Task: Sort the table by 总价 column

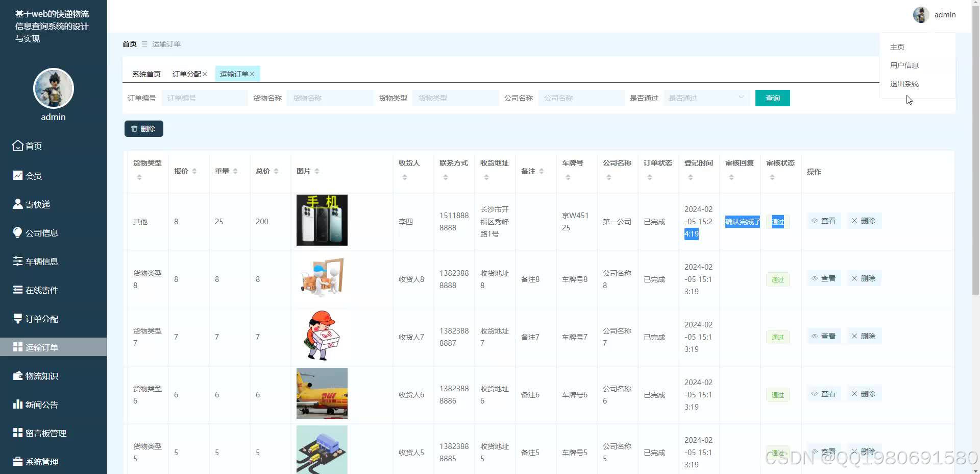Action: [276, 171]
